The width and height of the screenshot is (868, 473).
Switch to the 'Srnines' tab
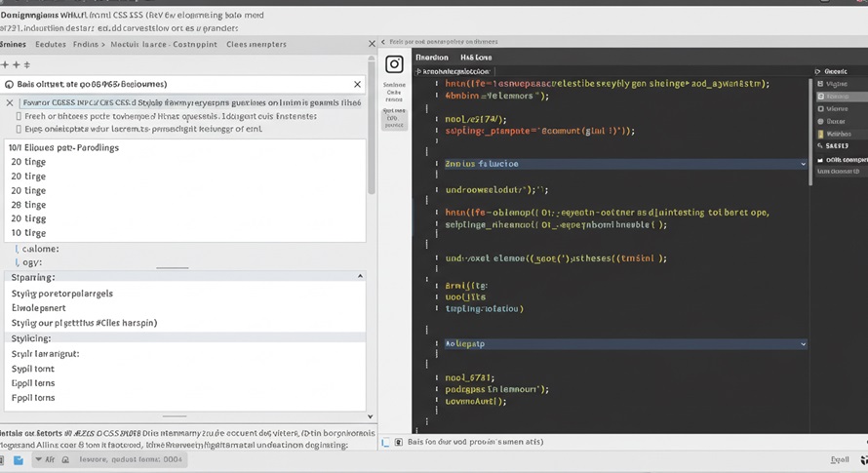(14, 44)
